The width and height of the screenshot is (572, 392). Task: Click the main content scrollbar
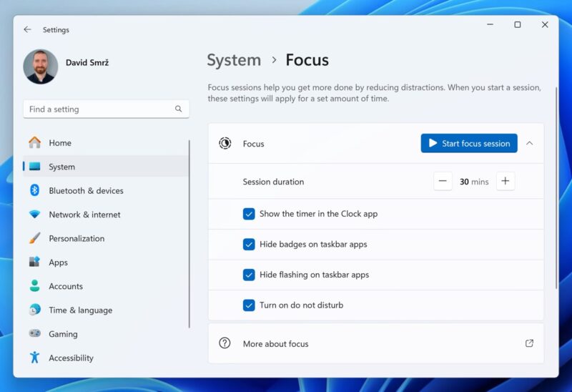(x=556, y=188)
